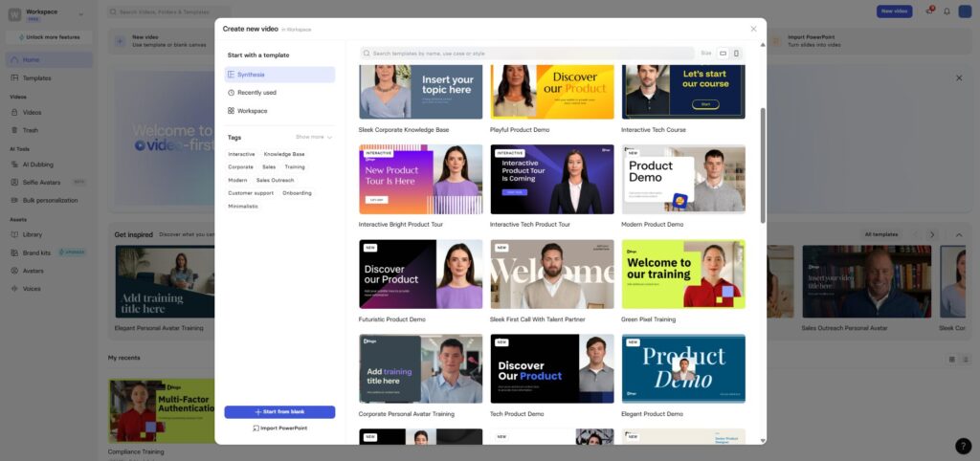Collapse the Get inspired section
Image resolution: width=980 pixels, height=461 pixels.
(x=959, y=235)
